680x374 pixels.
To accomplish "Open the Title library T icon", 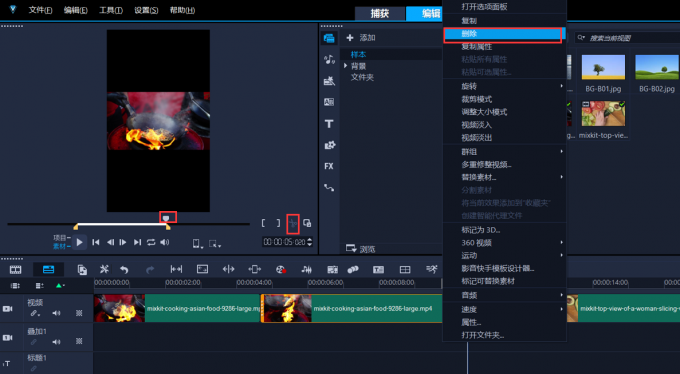I will pos(329,124).
